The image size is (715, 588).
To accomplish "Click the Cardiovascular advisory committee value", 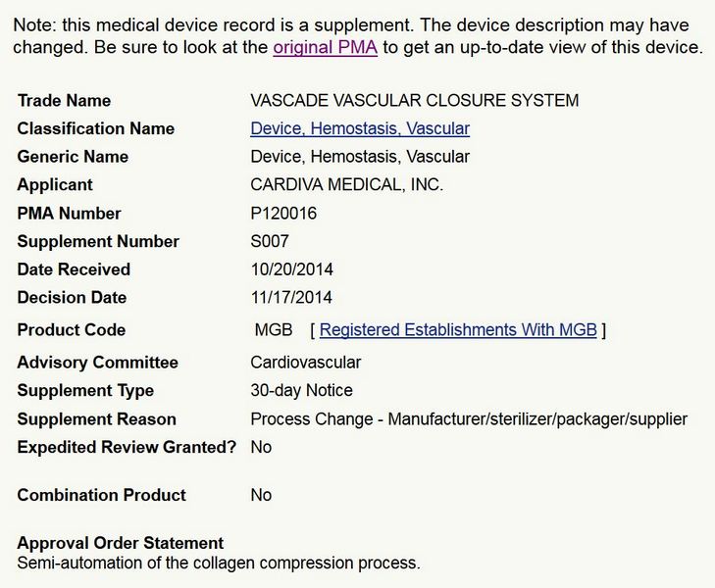I will pos(306,363).
